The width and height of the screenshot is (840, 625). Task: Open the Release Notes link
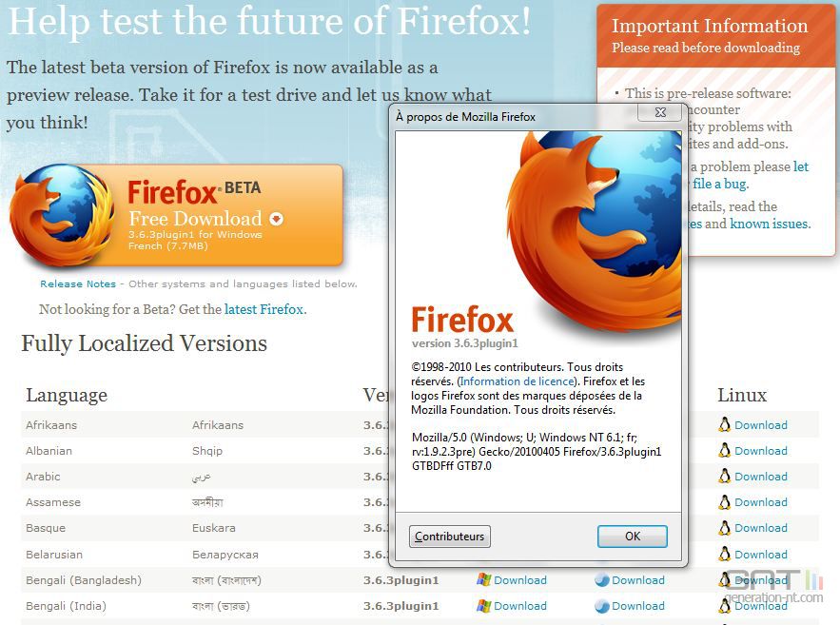[x=78, y=283]
